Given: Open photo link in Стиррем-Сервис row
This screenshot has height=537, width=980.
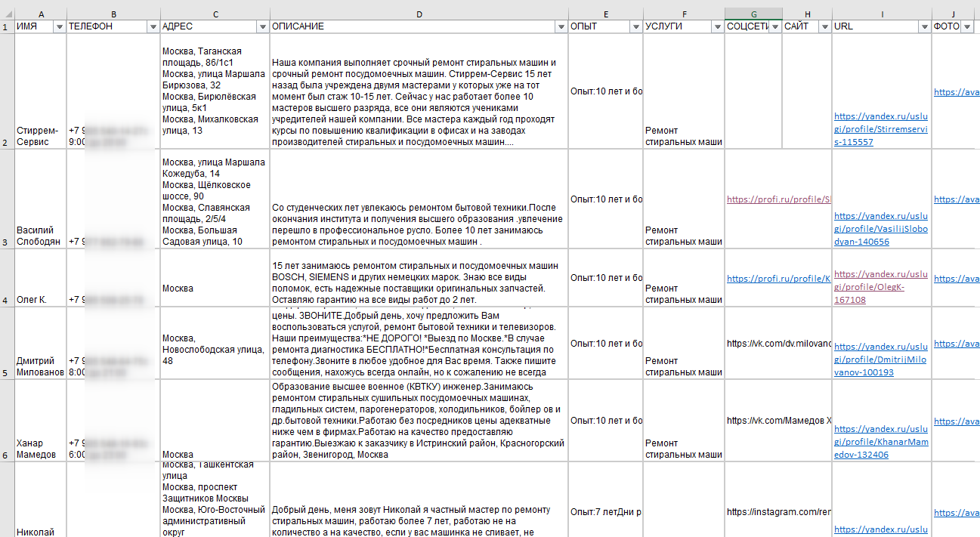Looking at the screenshot, I should [x=957, y=92].
